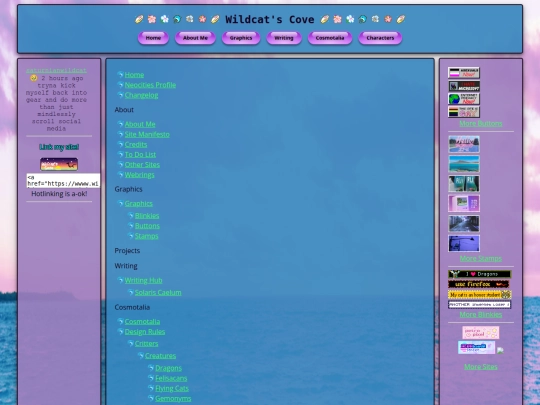The image size is (540, 405).
Task: Open the Graphics nav button in header
Action: click(x=241, y=38)
